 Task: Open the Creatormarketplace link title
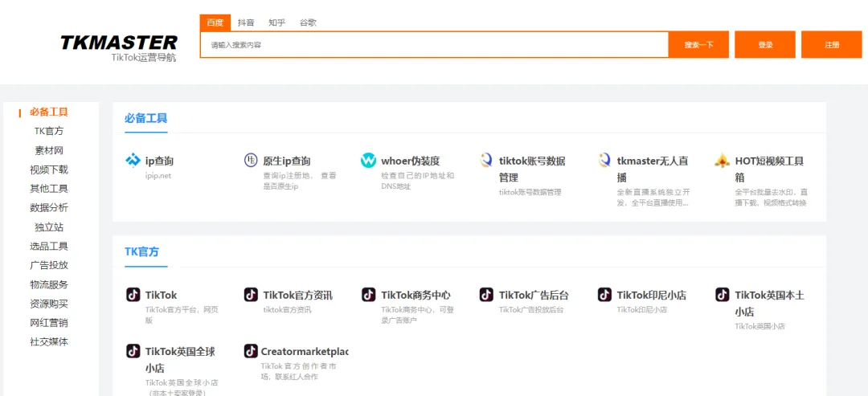[305, 352]
